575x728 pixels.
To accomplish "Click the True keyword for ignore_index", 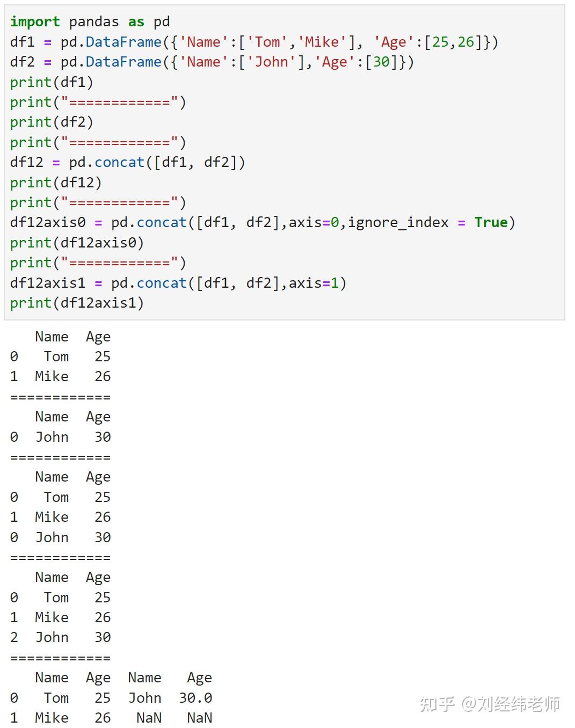I will click(x=490, y=222).
